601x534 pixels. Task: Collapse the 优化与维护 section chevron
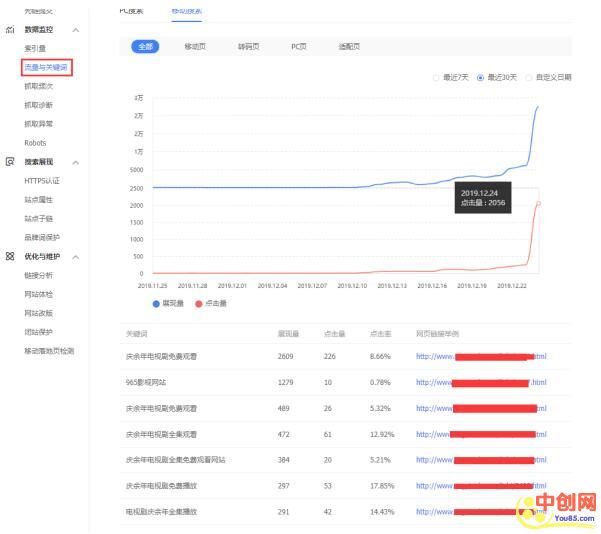76,257
